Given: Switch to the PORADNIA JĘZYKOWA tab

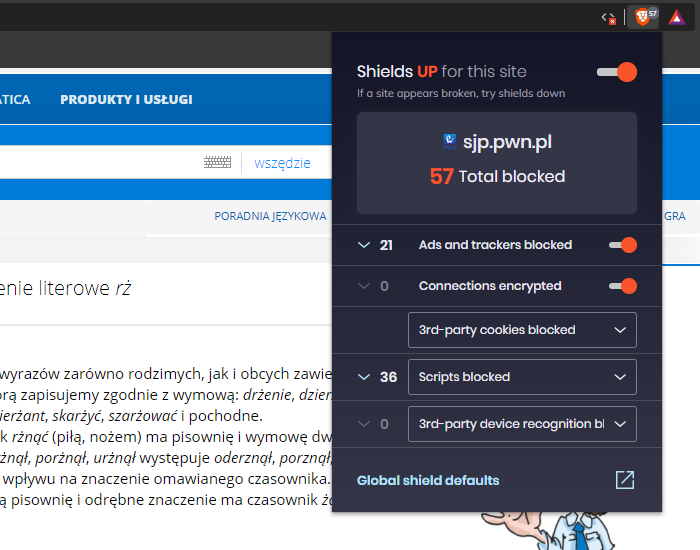Looking at the screenshot, I should point(270,215).
